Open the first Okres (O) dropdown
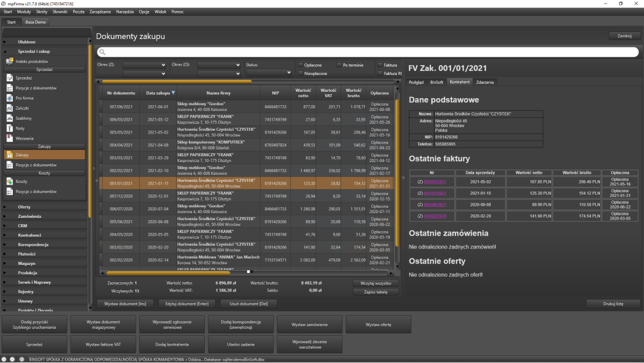 [219, 65]
